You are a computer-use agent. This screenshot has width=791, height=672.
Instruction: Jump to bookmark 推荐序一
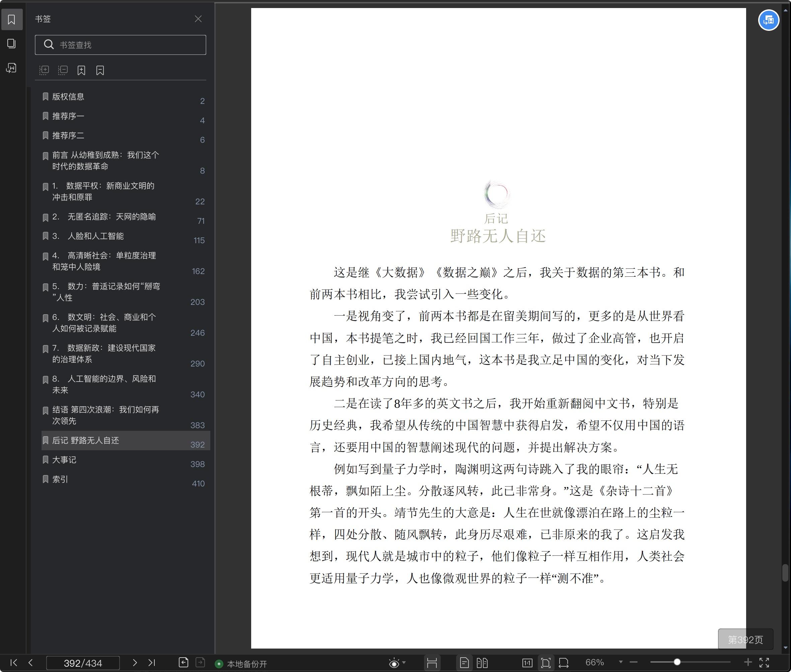pos(125,116)
